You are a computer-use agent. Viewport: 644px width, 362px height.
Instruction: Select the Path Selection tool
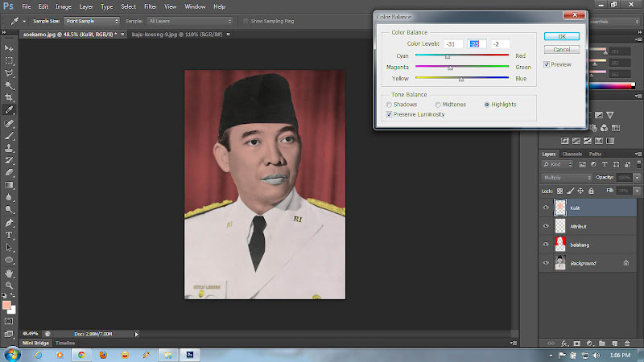tap(9, 248)
